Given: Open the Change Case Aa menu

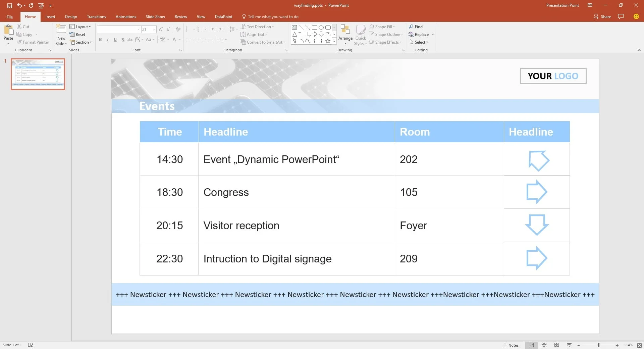Looking at the screenshot, I should pyautogui.click(x=150, y=40).
